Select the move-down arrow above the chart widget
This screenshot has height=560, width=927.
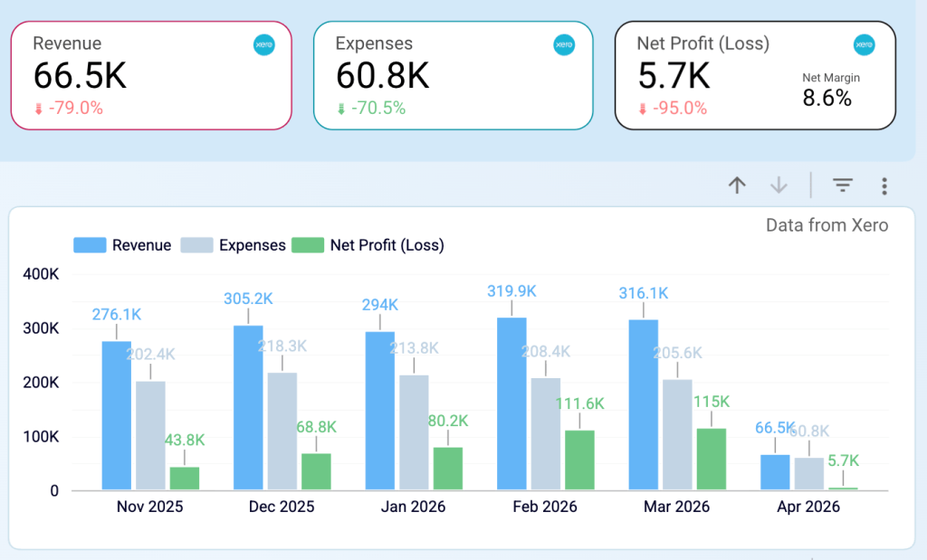[778, 185]
